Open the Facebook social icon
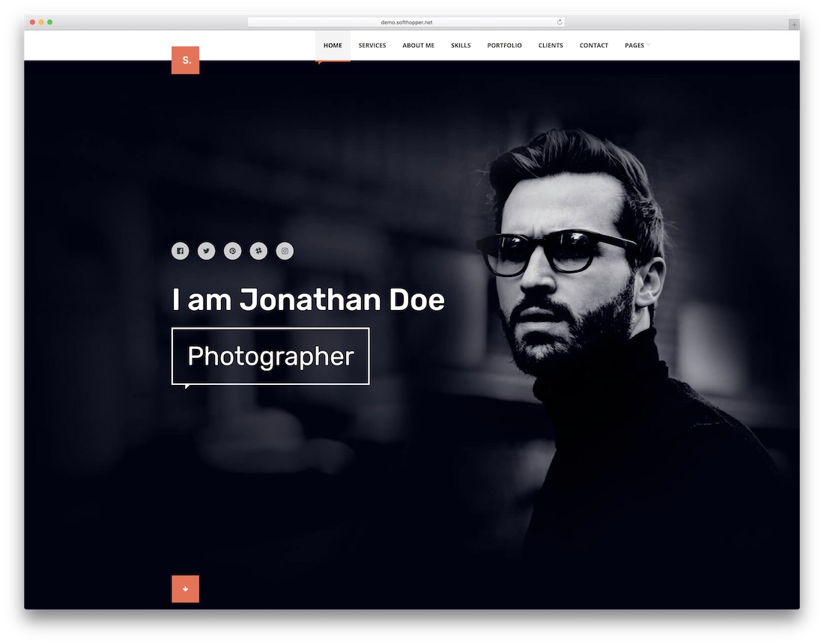824x644 pixels. tap(180, 251)
